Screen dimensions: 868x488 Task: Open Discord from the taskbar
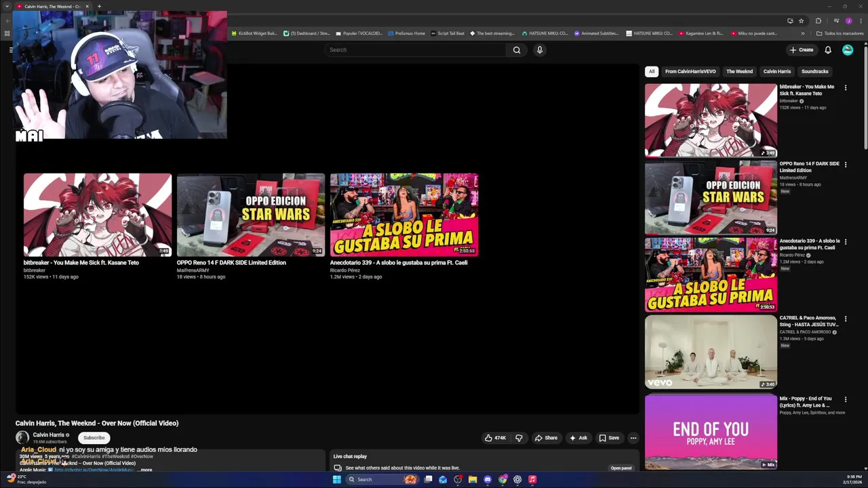tap(488, 479)
